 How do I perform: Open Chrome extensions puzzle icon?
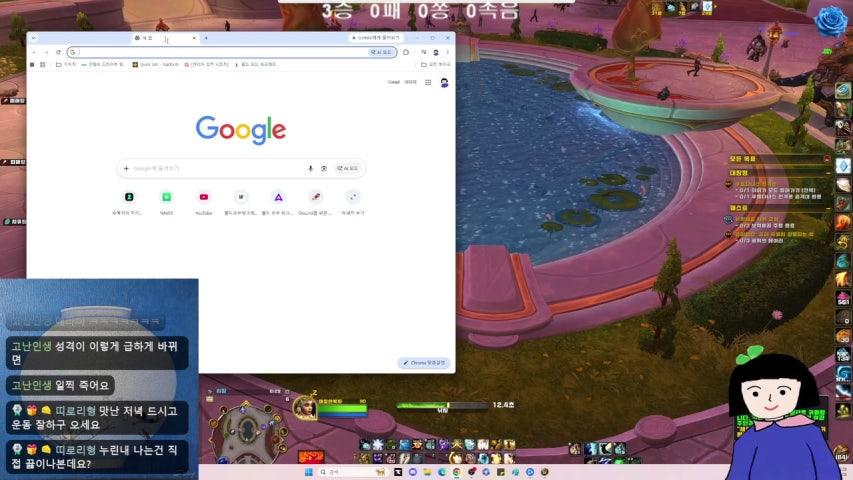tap(406, 52)
